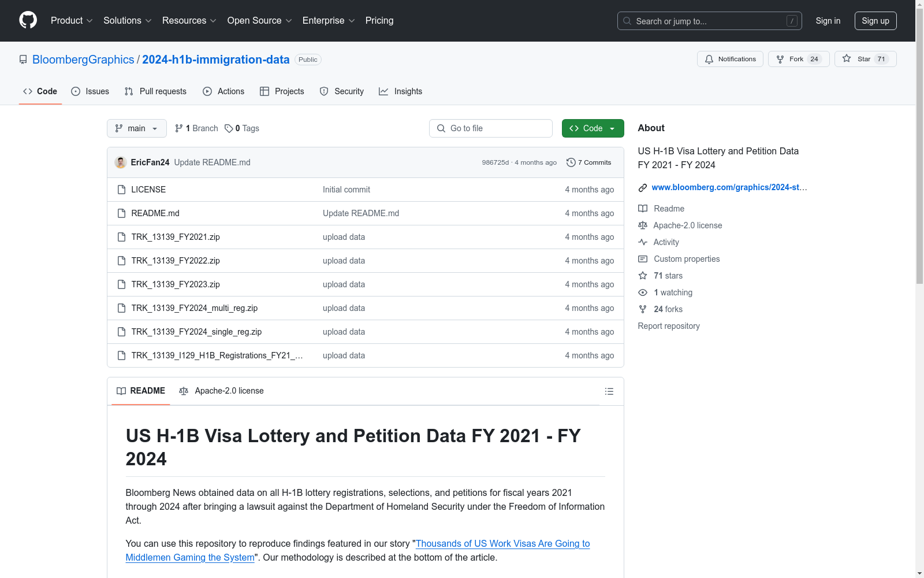Open TRK_13139_FY2022.zip
This screenshot has height=578, width=924.
click(x=176, y=261)
